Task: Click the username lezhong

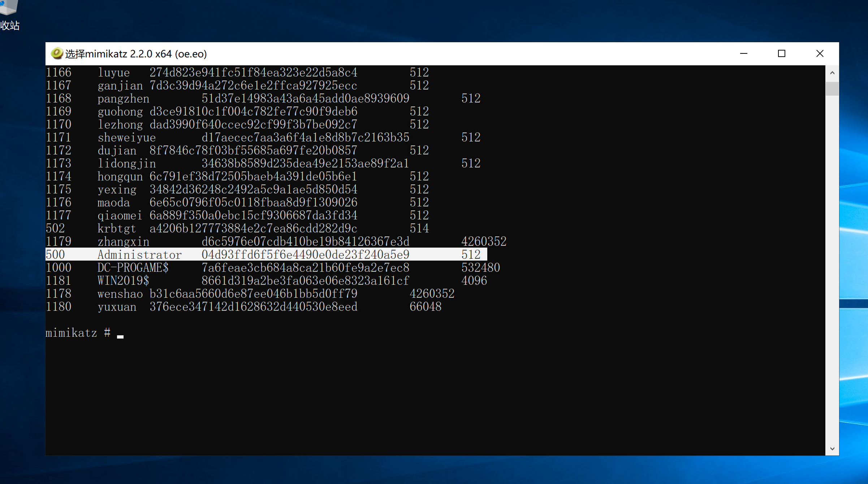Action: 120,125
